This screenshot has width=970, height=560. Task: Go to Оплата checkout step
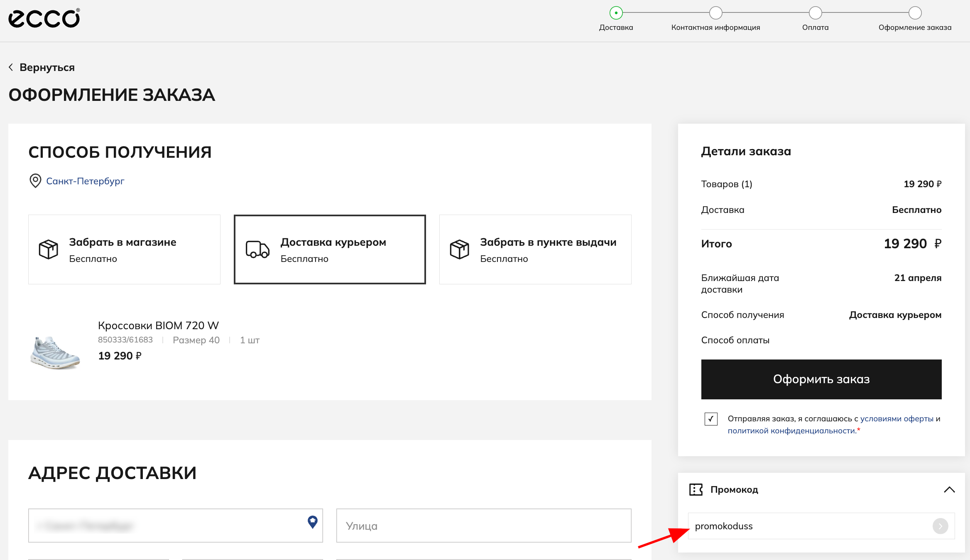pos(815,13)
